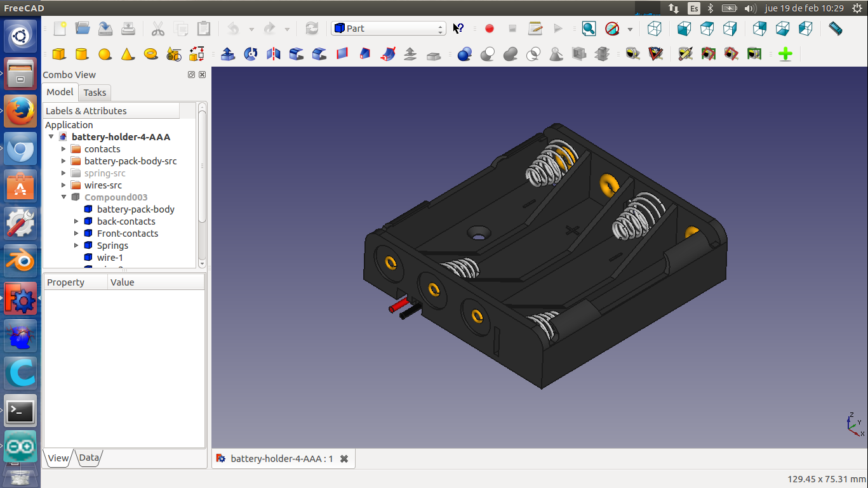Run the Boolean operation tool
Image resolution: width=868 pixels, height=488 pixels.
tap(464, 54)
